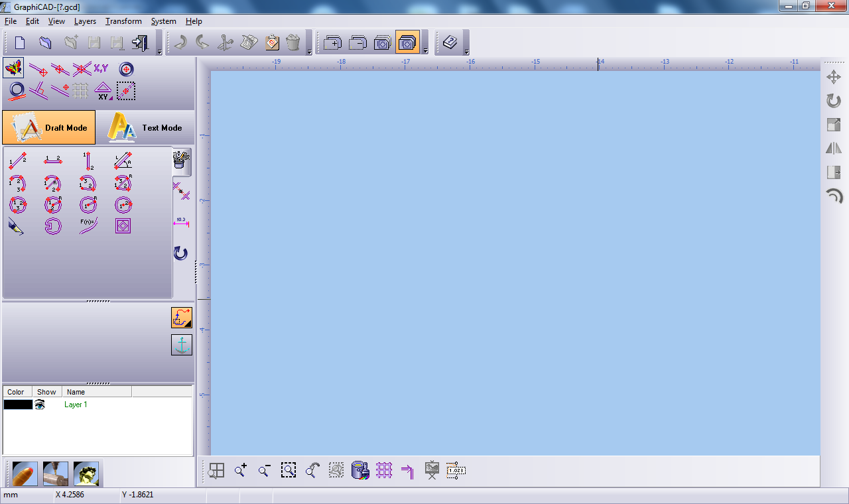Toggle the X,Y coordinate snap option
The width and height of the screenshot is (849, 504).
101,68
